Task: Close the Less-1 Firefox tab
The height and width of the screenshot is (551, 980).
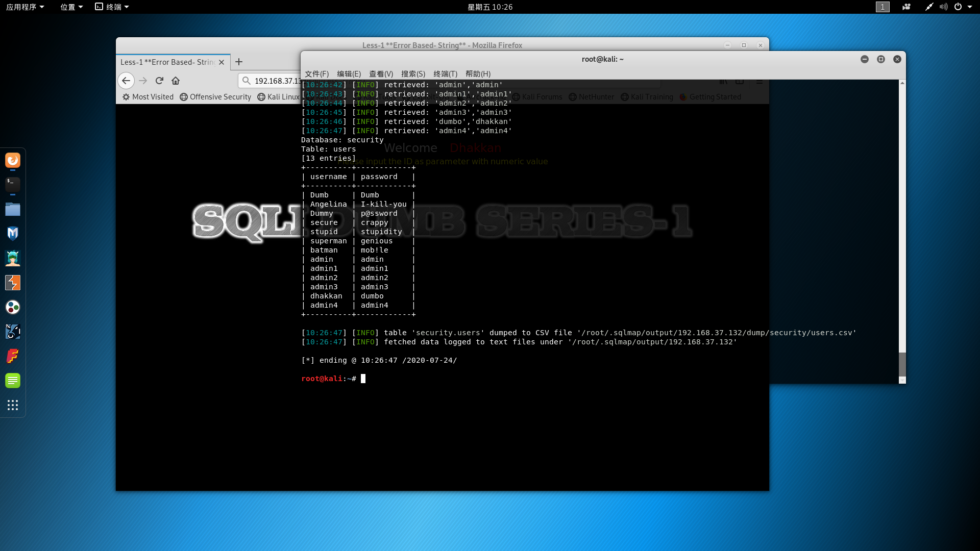Action: coord(222,62)
